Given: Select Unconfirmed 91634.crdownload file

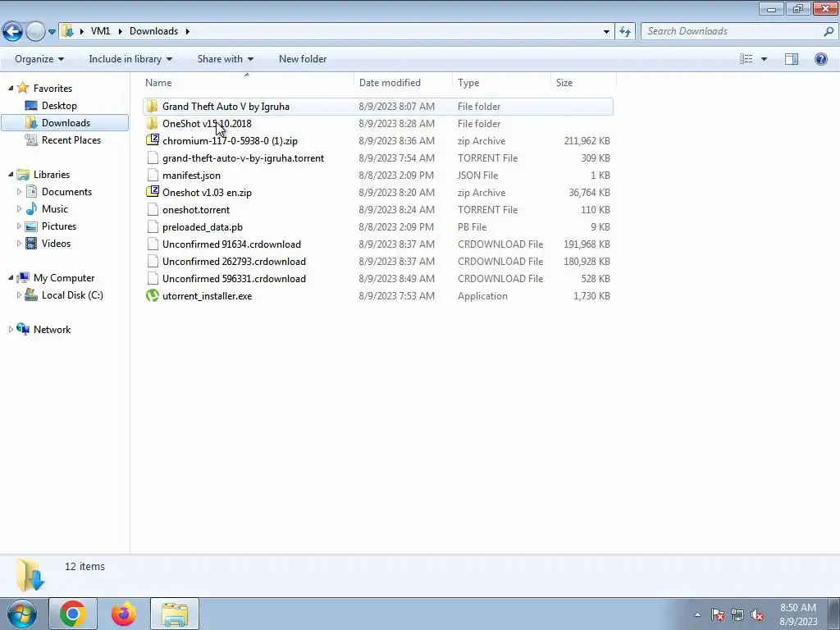Looking at the screenshot, I should (377, 244).
